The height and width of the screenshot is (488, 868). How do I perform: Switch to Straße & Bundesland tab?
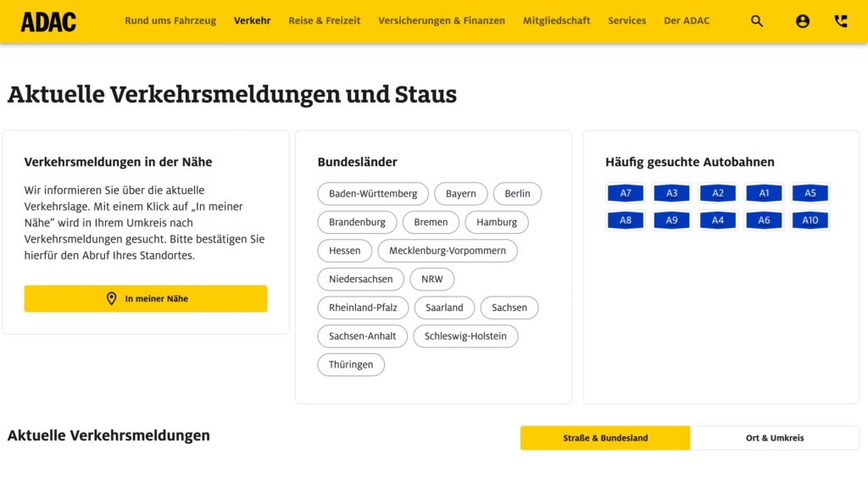point(605,438)
